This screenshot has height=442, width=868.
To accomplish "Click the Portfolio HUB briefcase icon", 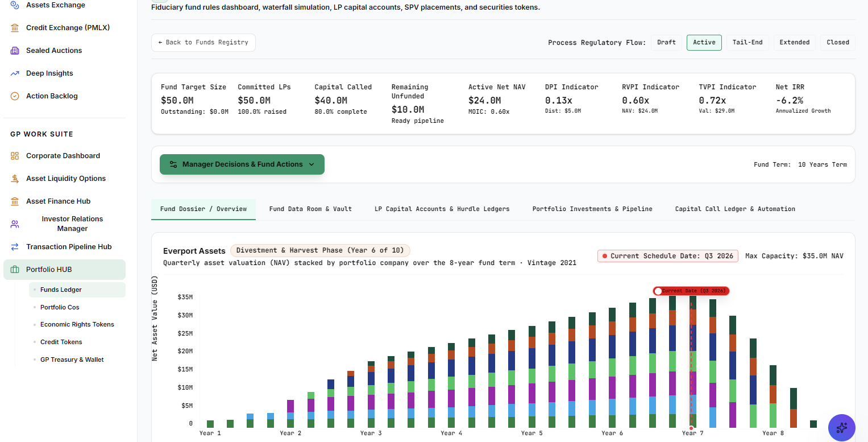I will [x=15, y=270].
